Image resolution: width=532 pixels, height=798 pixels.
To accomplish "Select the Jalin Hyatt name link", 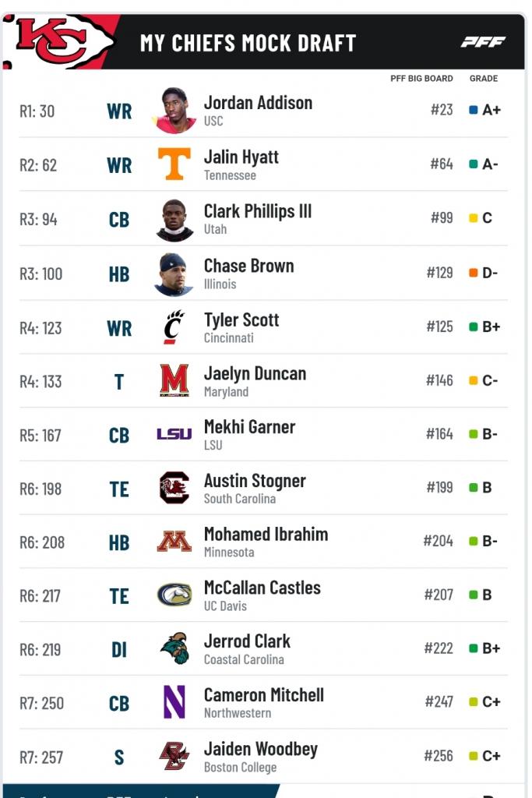I will coord(241,157).
